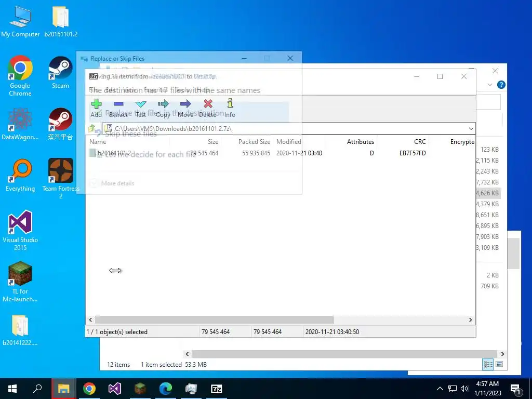Click the 123 KB file size in Explorer
The width and height of the screenshot is (532, 399).
coord(489,150)
